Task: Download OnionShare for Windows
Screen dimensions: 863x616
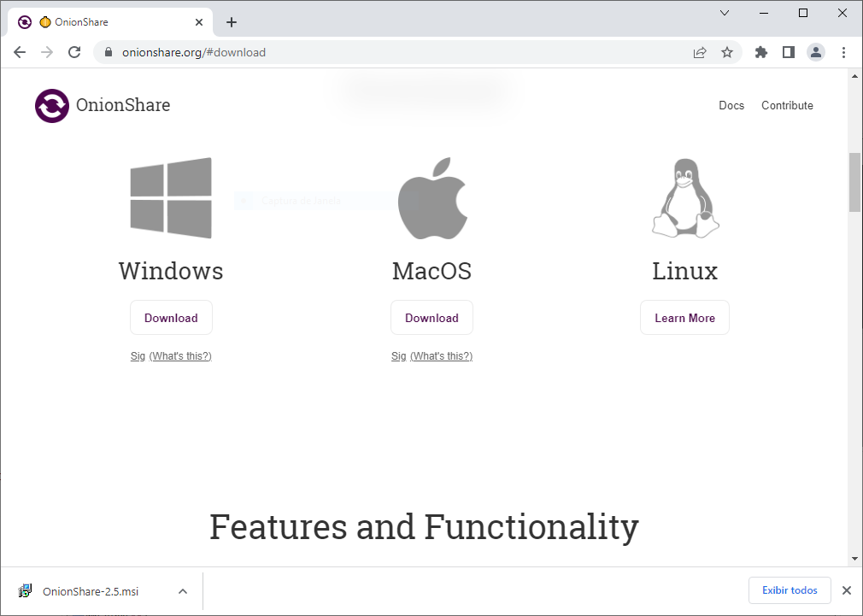Action: tap(171, 318)
